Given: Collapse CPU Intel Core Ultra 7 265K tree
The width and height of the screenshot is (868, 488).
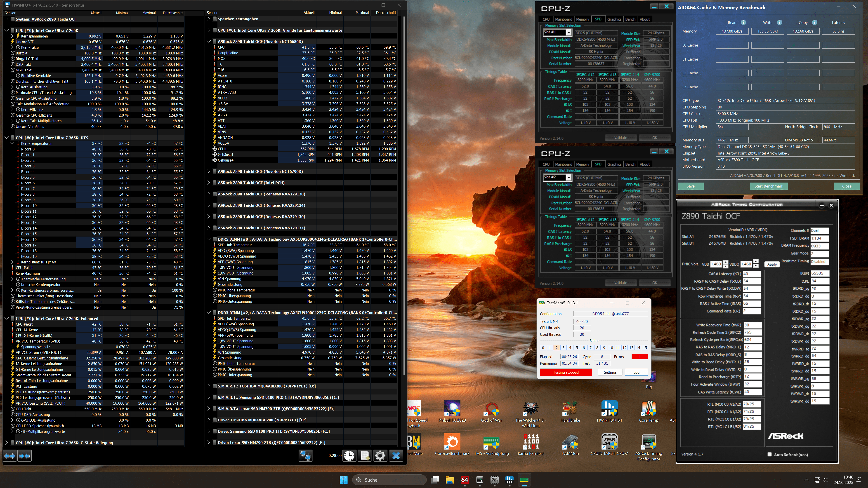Looking at the screenshot, I should tap(6, 30).
